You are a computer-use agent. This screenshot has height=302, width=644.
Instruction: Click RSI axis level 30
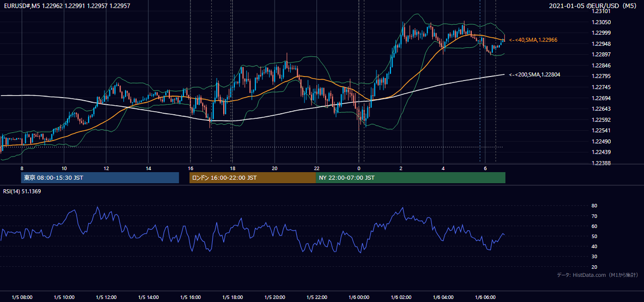tap(595, 257)
